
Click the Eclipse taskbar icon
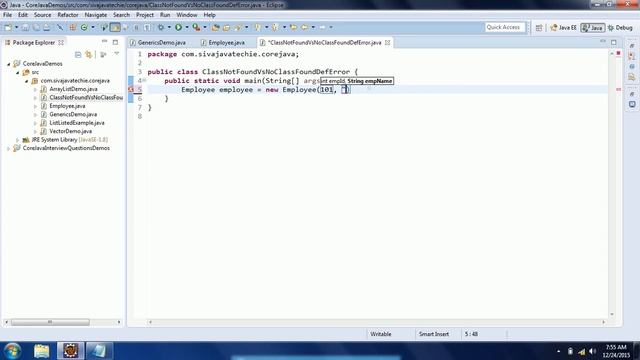tap(70, 351)
